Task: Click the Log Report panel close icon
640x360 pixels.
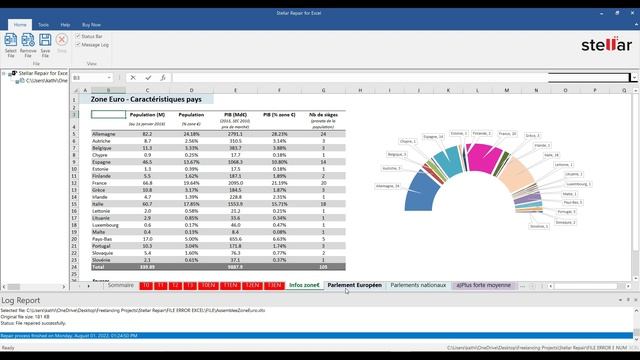Action: (636, 300)
